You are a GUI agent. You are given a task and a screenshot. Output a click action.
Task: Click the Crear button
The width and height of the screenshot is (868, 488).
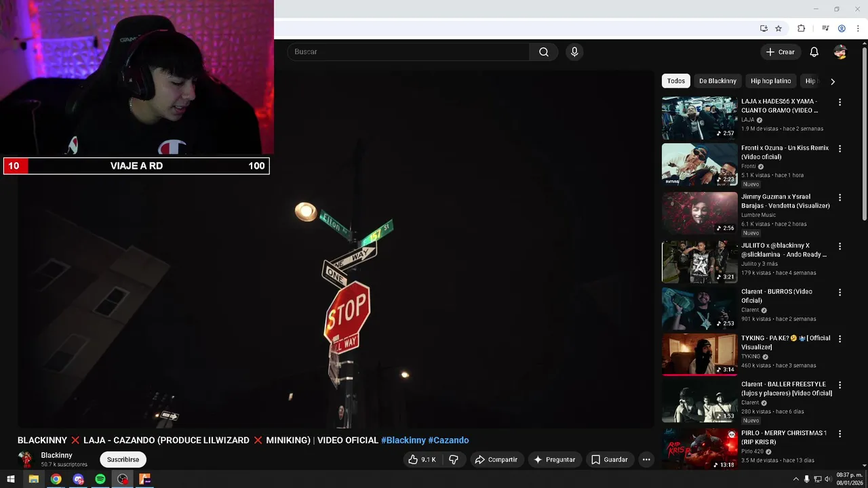click(781, 52)
